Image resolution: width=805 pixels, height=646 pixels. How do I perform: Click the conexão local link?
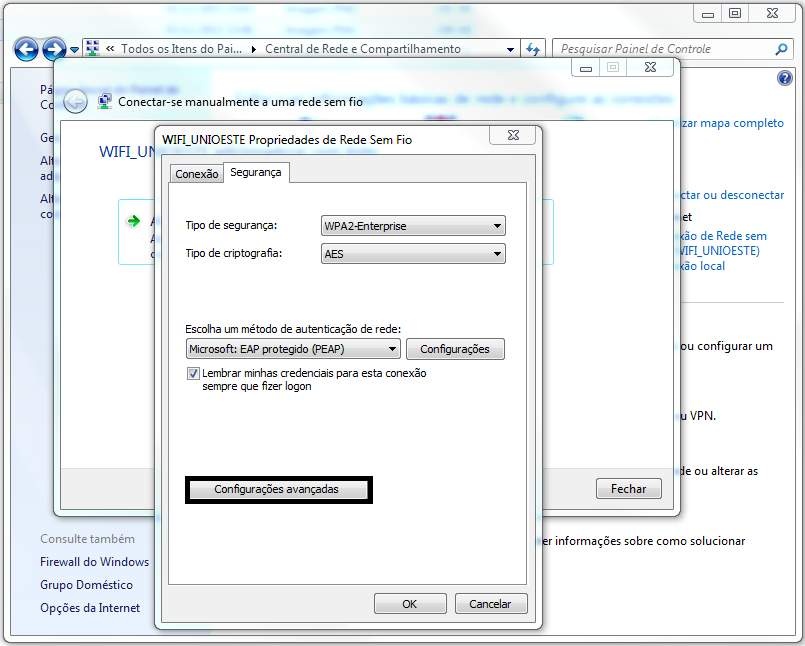pos(701,266)
